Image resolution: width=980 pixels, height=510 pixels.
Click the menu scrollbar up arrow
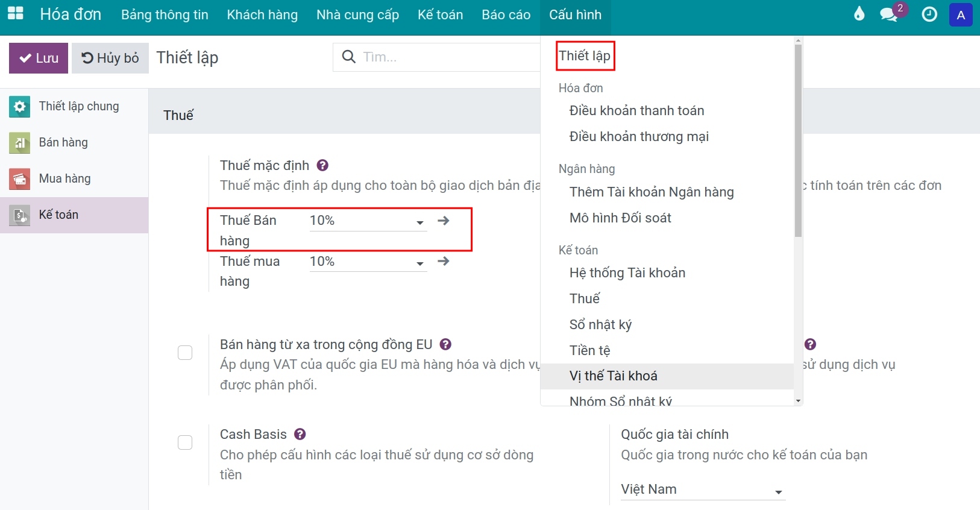tap(798, 40)
